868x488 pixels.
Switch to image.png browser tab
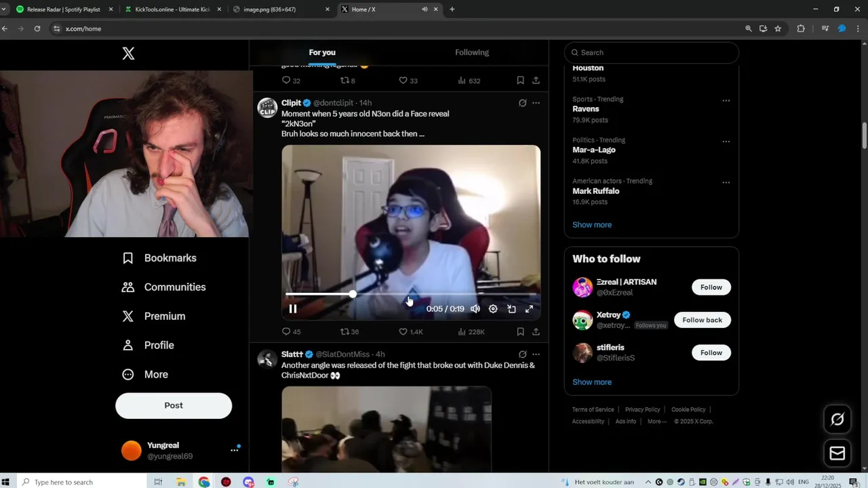click(x=281, y=9)
